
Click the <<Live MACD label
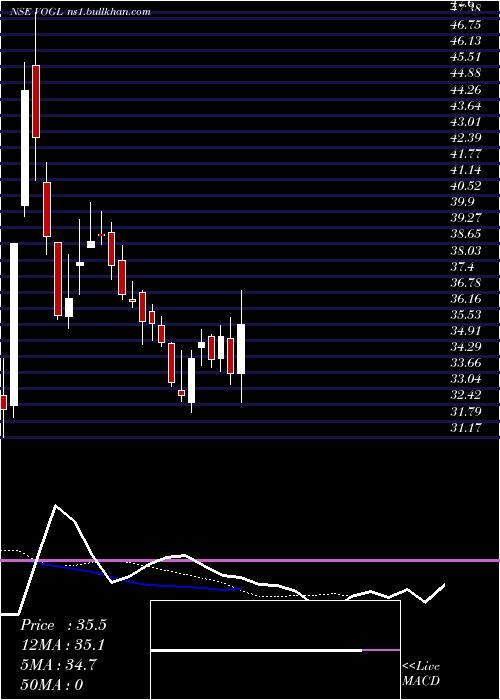[421, 674]
